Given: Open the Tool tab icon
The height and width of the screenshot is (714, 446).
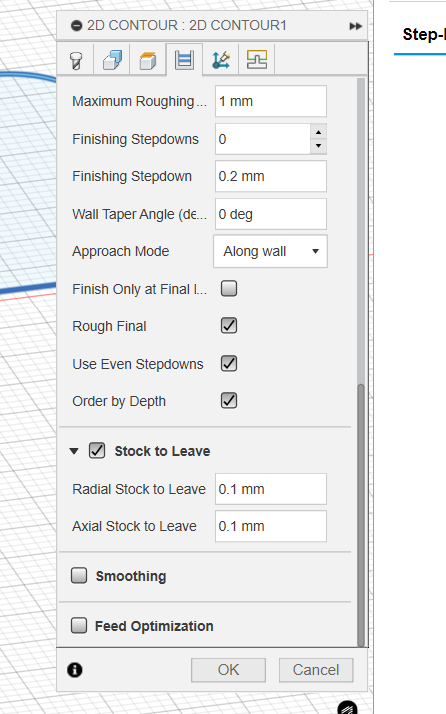Looking at the screenshot, I should [x=76, y=60].
